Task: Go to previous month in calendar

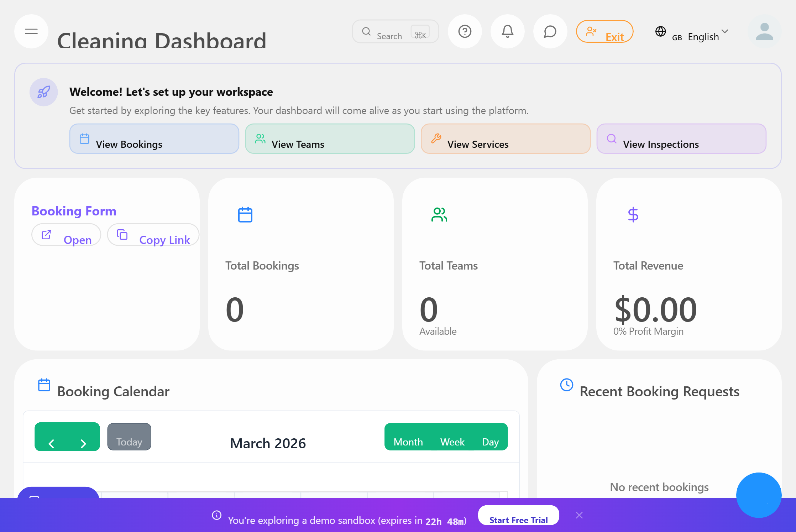Action: click(x=51, y=443)
